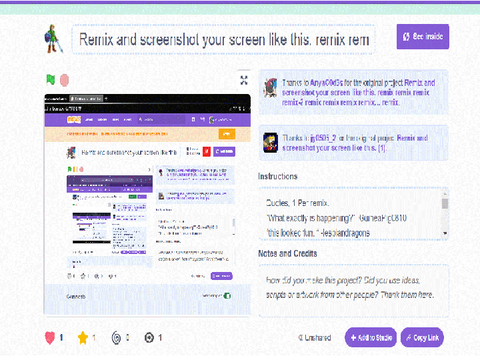
Task: Click the line '1 Per remix.'
Action: pos(311,203)
